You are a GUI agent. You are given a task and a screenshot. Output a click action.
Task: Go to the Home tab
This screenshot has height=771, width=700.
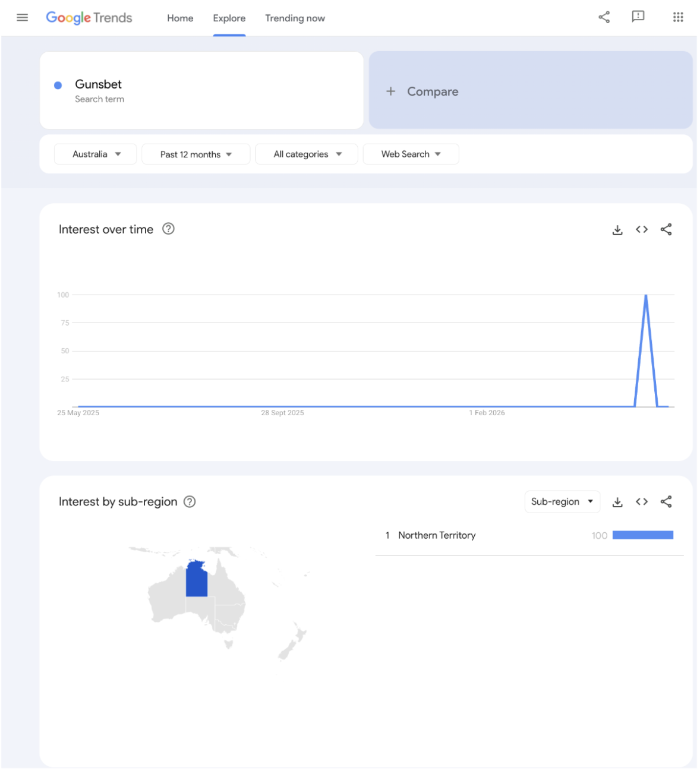(180, 18)
